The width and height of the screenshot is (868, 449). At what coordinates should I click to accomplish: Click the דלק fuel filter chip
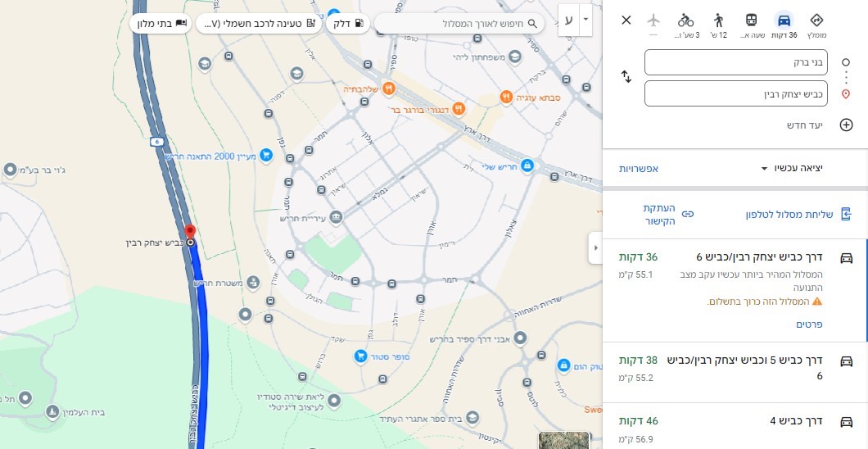point(348,24)
